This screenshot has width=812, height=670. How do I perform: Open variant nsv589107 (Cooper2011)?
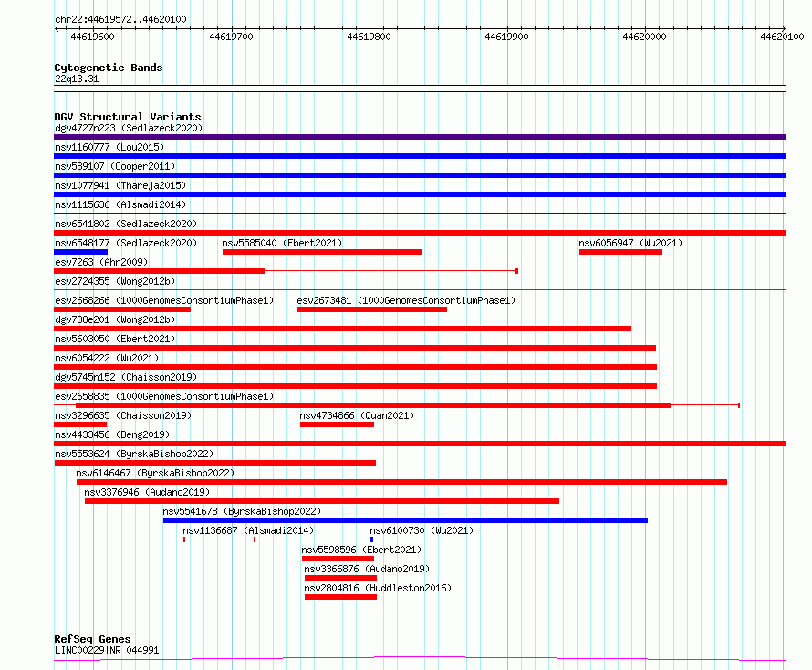115,166
